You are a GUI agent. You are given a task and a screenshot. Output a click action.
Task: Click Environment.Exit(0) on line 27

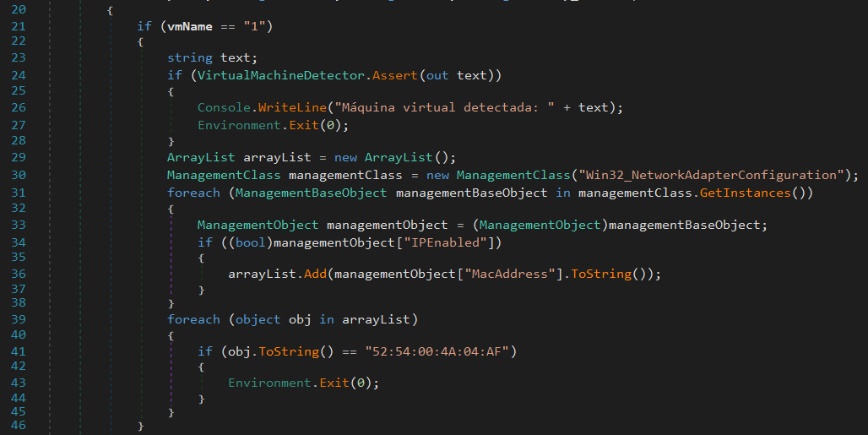point(271,125)
